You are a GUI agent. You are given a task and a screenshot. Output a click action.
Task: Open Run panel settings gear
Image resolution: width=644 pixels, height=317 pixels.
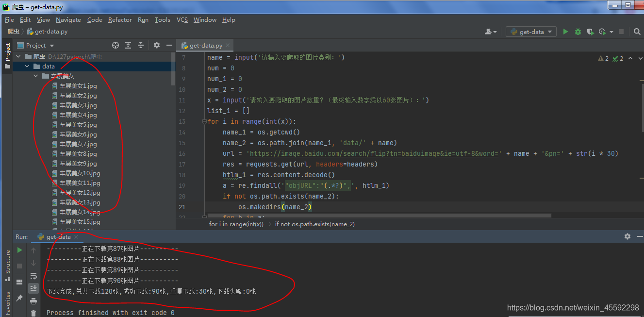[x=627, y=236]
